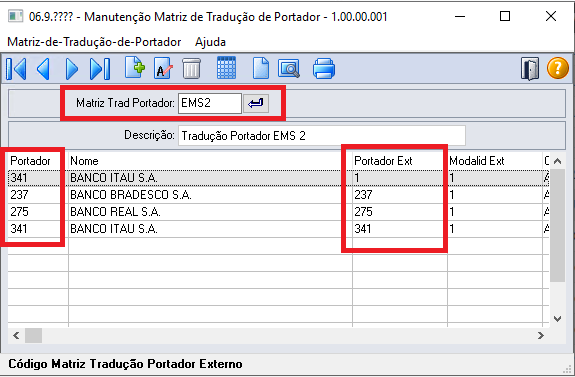Click the printer icon
This screenshot has width=575, height=377.
[x=324, y=69]
